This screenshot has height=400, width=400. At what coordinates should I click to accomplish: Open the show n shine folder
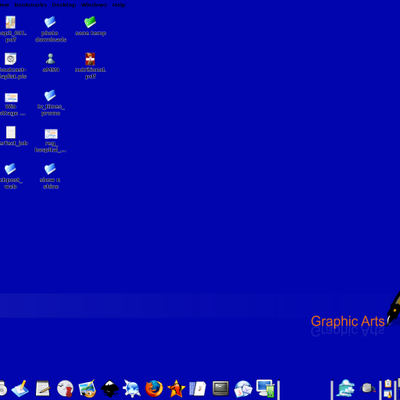[x=50, y=169]
